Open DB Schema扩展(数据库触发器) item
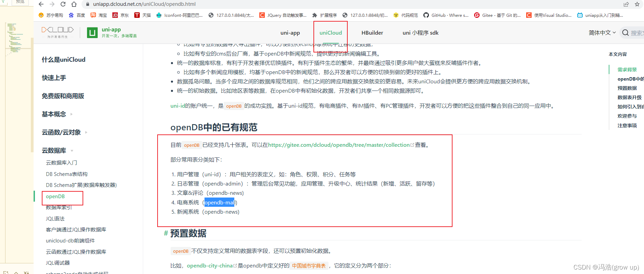The height and width of the screenshot is (274, 644). (x=81, y=185)
